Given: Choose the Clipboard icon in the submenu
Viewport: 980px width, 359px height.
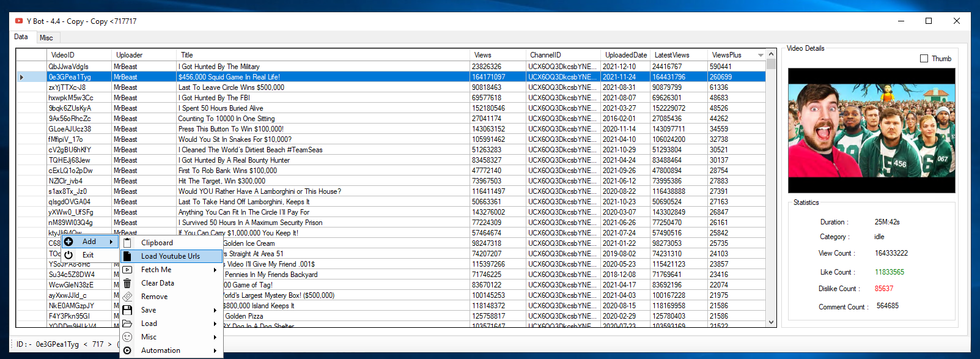Looking at the screenshot, I should tap(127, 243).
